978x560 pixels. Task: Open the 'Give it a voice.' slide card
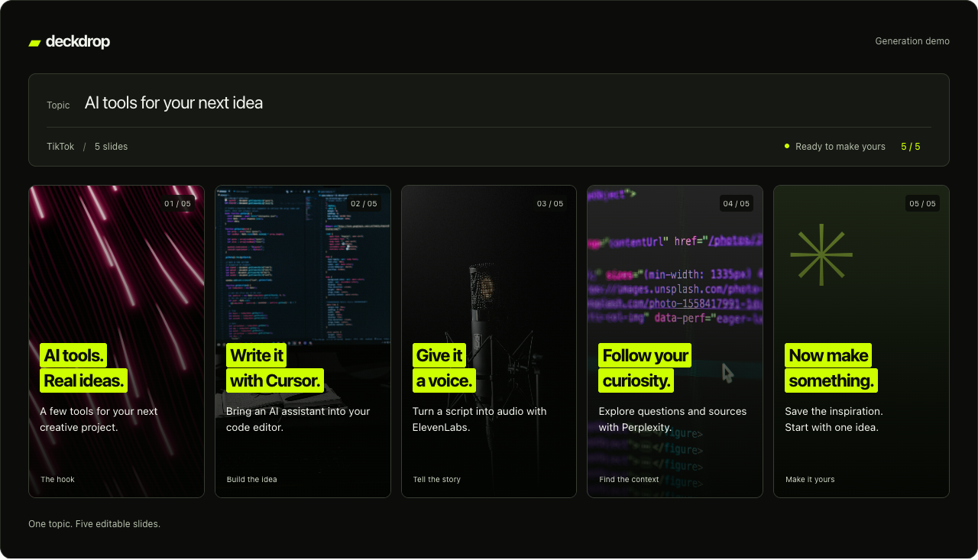click(x=489, y=342)
